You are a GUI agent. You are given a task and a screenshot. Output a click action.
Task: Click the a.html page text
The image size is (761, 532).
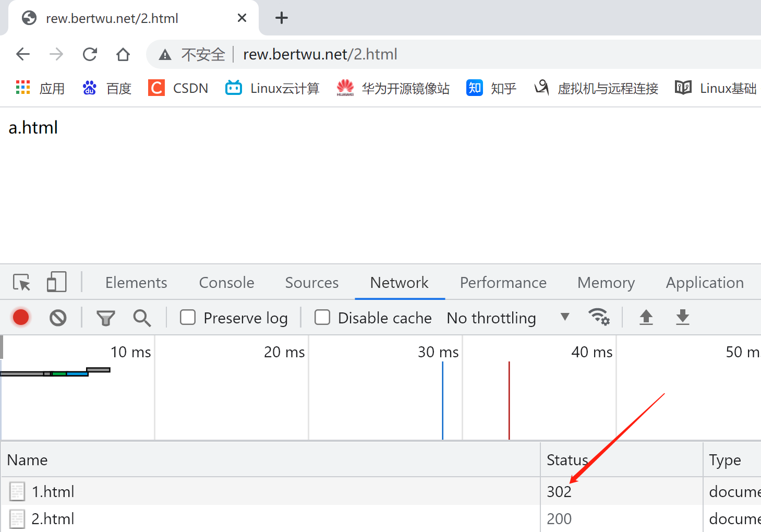coord(33,127)
